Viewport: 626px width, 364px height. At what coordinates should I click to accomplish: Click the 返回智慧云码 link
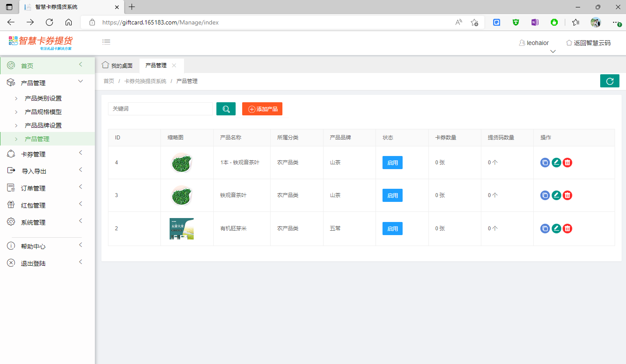point(588,43)
